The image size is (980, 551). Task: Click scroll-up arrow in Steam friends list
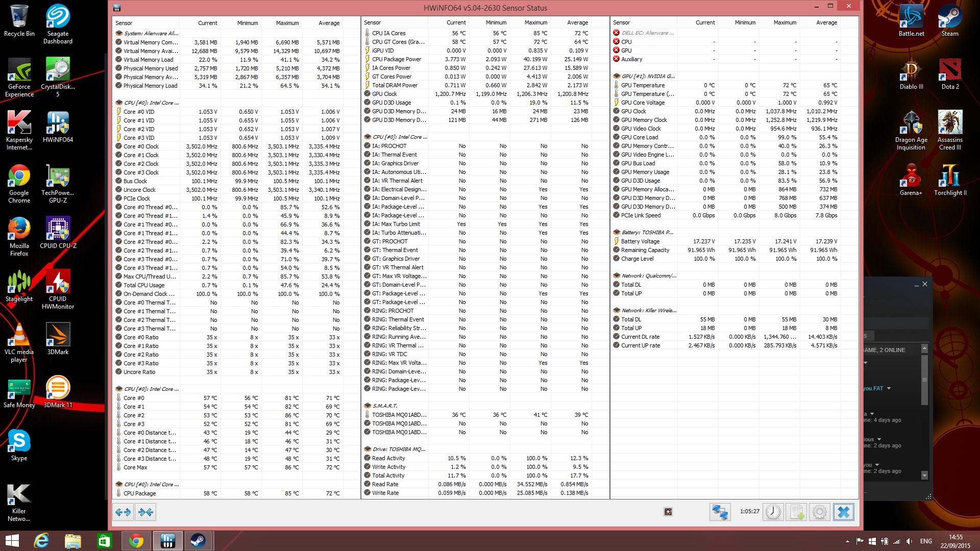click(924, 348)
